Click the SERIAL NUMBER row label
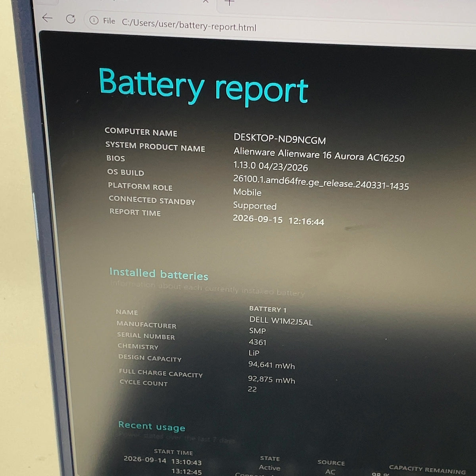The image size is (476, 476). coord(146,336)
